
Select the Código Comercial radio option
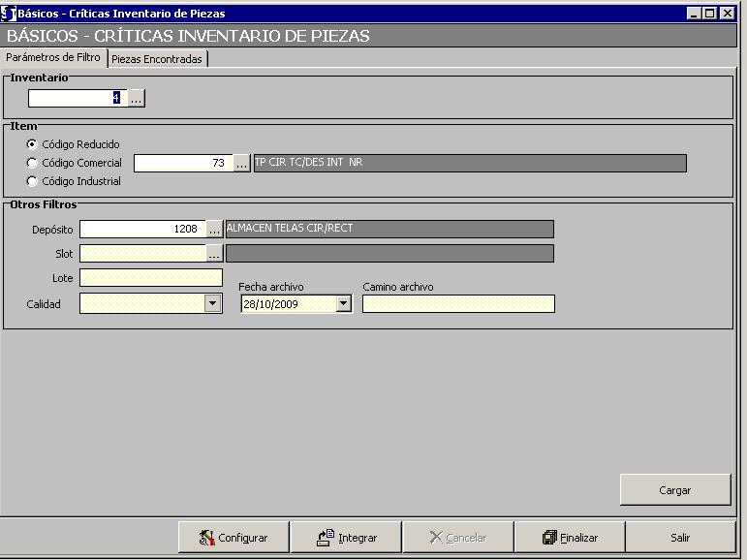point(32,163)
